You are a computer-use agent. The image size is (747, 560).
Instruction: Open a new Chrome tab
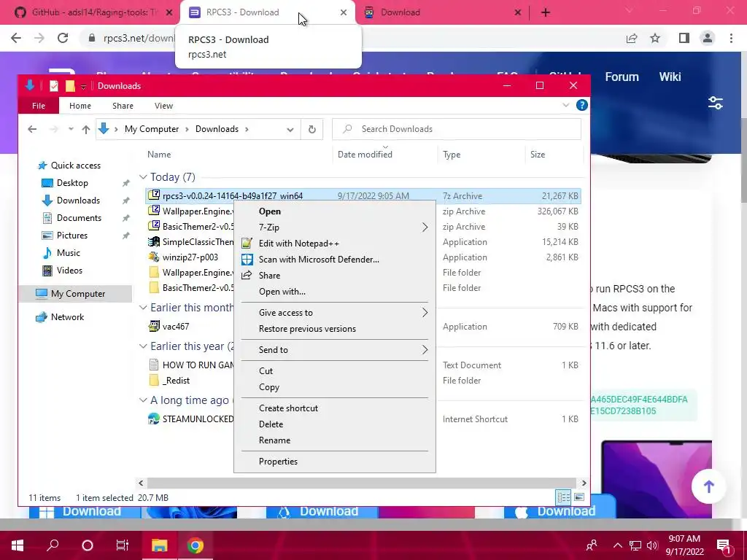coord(546,12)
